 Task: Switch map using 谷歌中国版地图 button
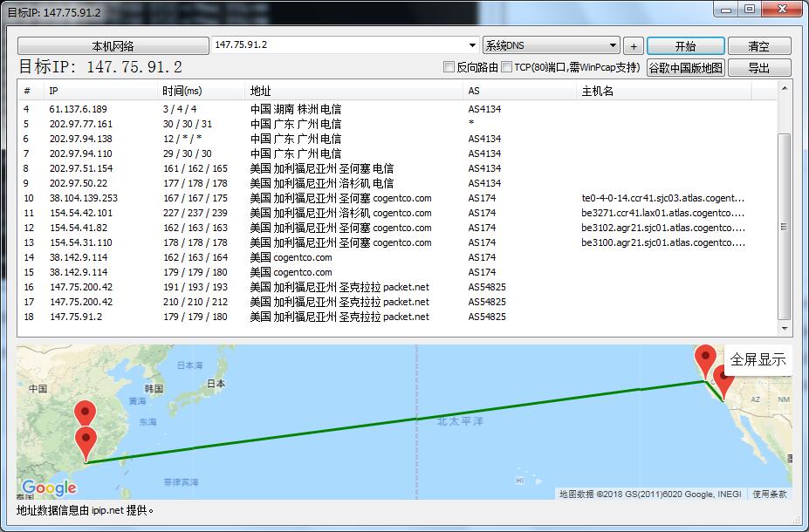coord(686,67)
